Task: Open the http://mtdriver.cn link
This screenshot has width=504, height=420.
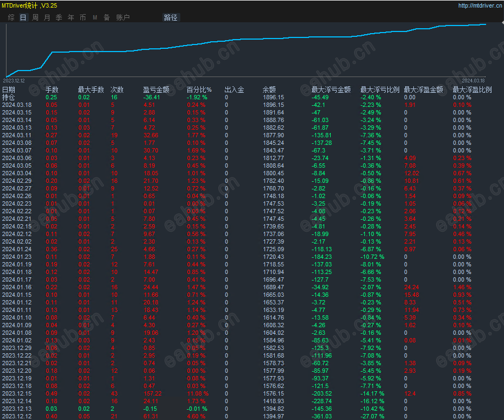Action: point(480,5)
